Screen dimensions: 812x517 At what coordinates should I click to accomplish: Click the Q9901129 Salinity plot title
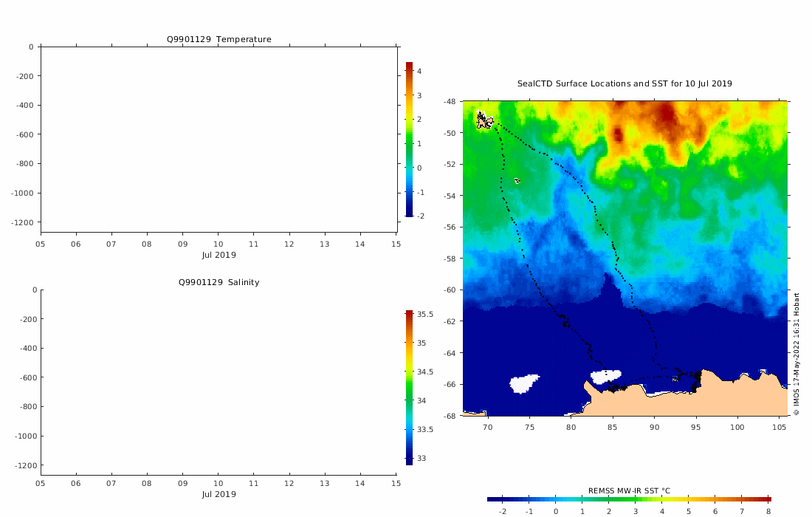[x=219, y=282]
